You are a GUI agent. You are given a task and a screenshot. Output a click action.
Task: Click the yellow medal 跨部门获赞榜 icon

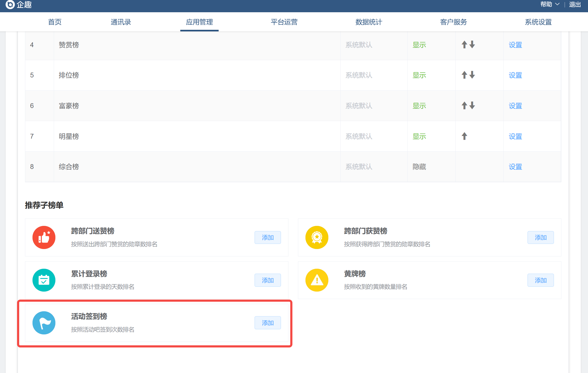317,237
